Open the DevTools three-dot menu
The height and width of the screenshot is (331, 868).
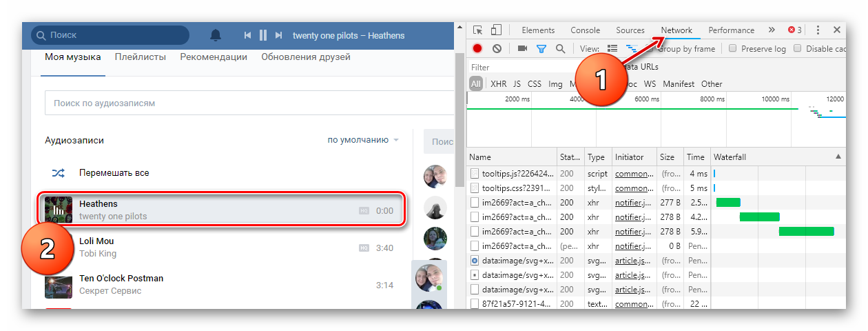818,30
